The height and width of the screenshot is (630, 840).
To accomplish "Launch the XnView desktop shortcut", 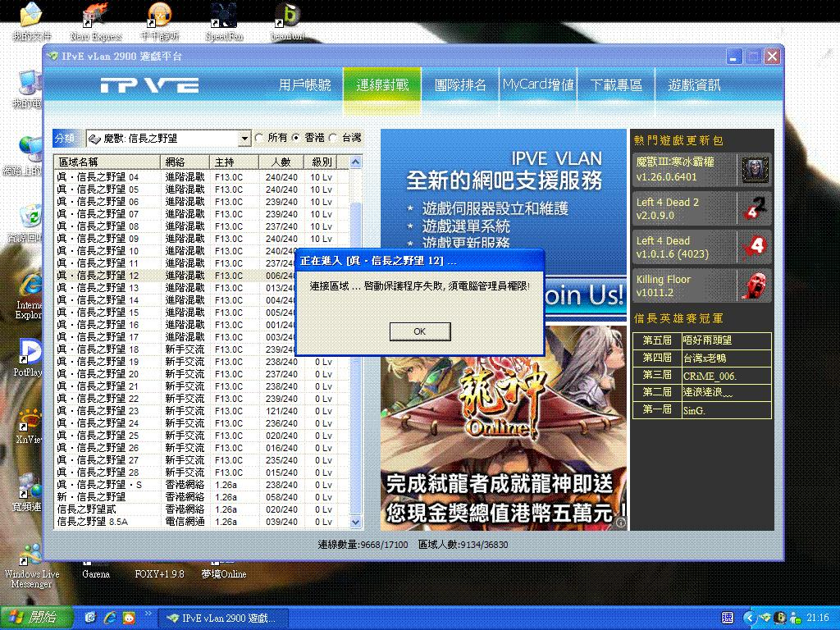I will pyautogui.click(x=29, y=426).
